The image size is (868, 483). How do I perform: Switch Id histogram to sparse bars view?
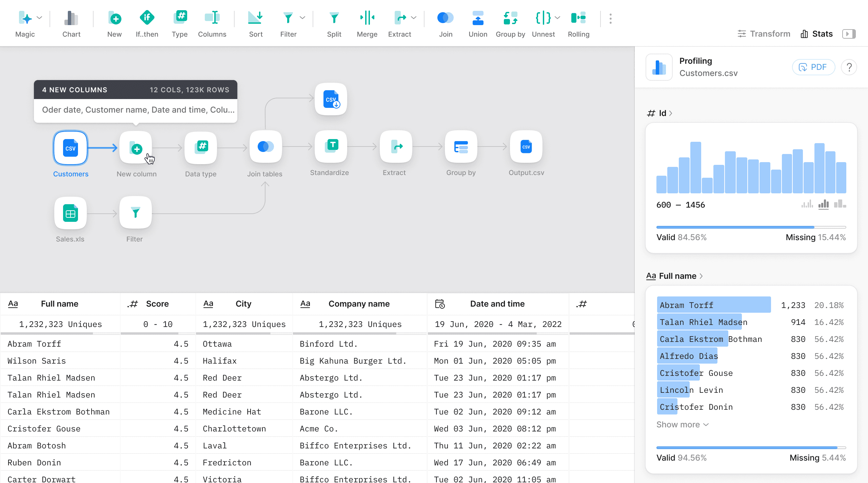[x=807, y=204]
